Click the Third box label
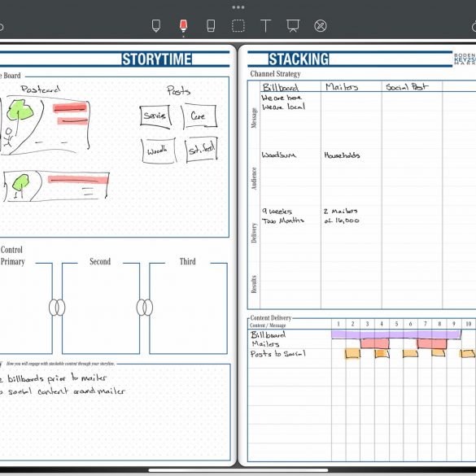Viewport: 476px width, 476px height. click(187, 261)
